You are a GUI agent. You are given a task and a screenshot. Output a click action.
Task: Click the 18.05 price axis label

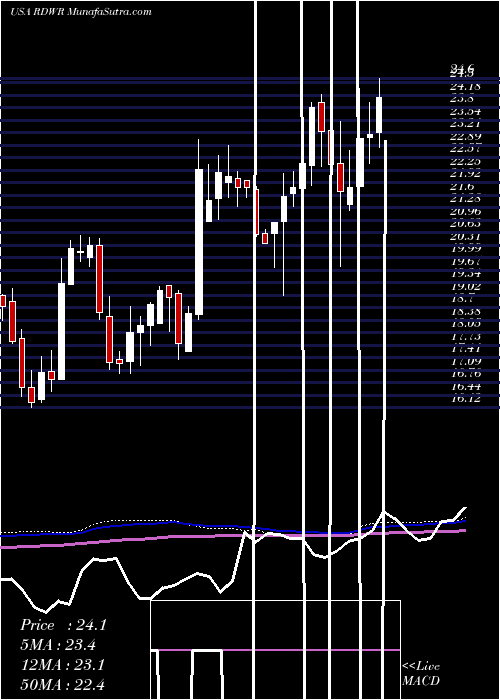coord(465,324)
